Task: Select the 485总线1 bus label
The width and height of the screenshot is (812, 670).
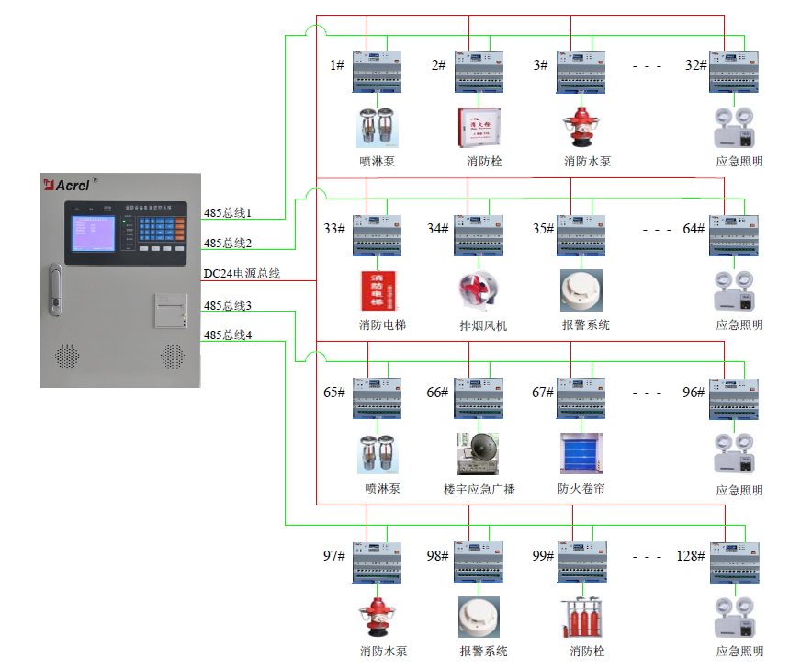Action: [x=227, y=213]
